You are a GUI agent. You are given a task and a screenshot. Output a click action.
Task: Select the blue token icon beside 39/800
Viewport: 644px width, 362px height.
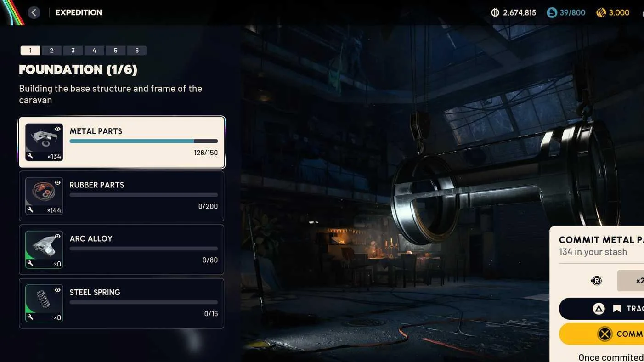(552, 12)
